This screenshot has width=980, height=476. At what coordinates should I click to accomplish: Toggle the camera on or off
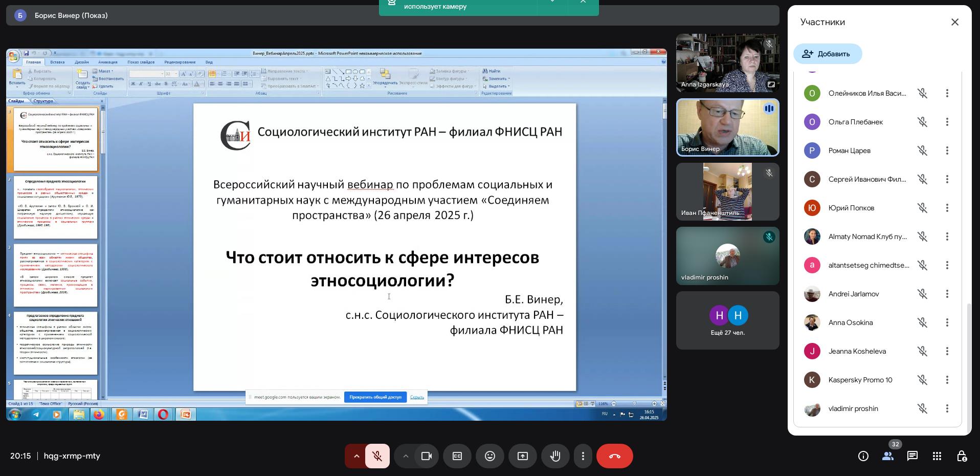[426, 456]
